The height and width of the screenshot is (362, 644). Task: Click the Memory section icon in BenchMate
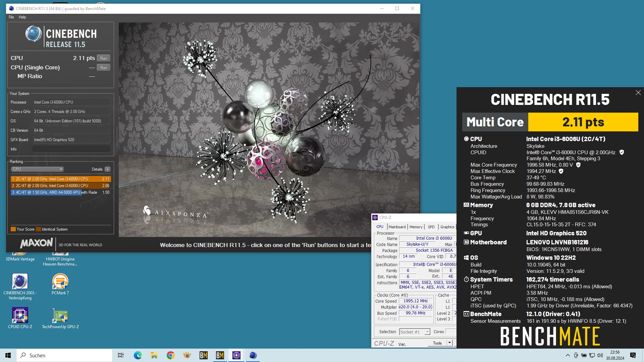coord(466,205)
